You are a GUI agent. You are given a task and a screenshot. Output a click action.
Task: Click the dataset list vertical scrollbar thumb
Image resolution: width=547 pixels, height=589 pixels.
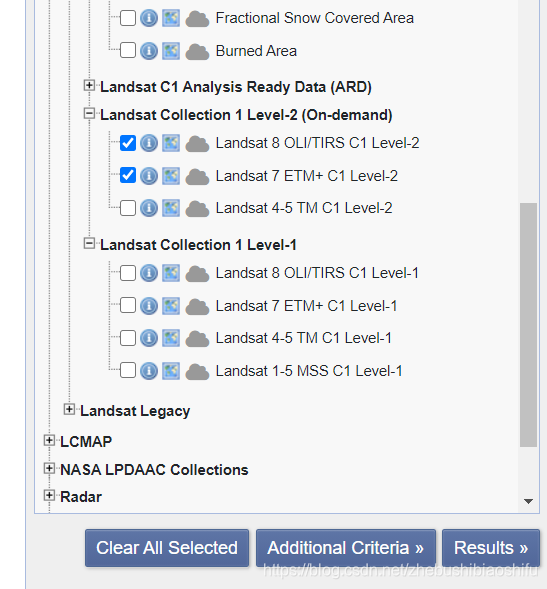[528, 325]
